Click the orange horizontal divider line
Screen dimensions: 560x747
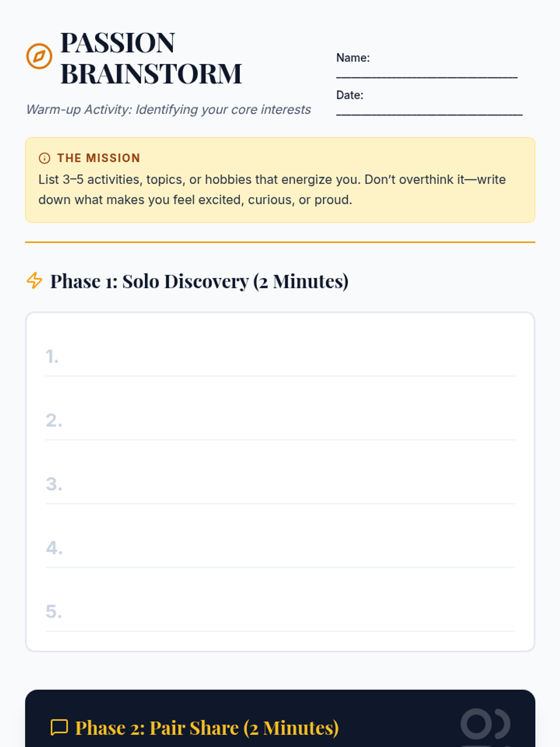[x=280, y=242]
